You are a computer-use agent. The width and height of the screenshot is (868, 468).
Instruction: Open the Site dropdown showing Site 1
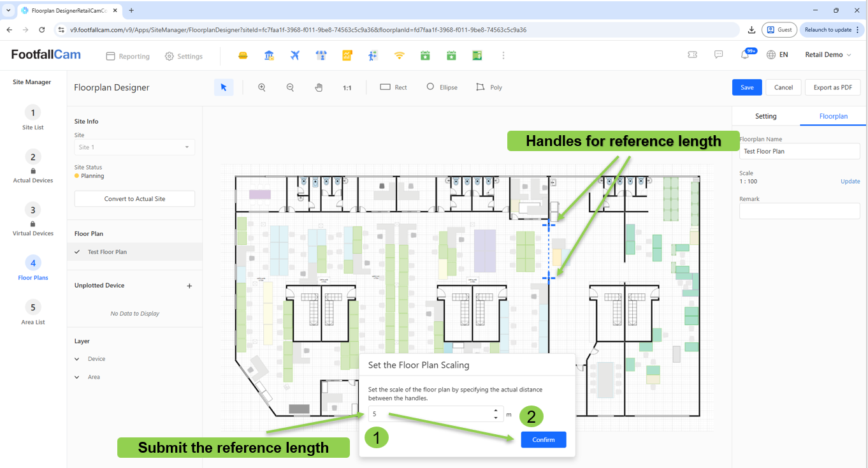134,147
